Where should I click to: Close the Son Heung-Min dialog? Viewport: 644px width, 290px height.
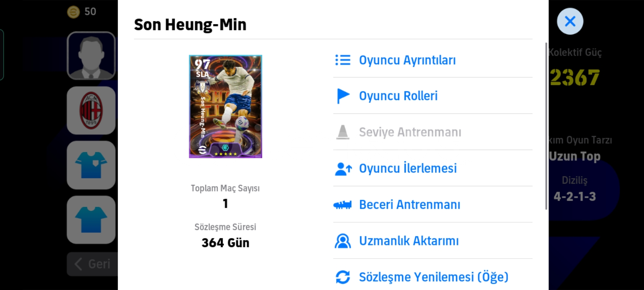point(570,21)
